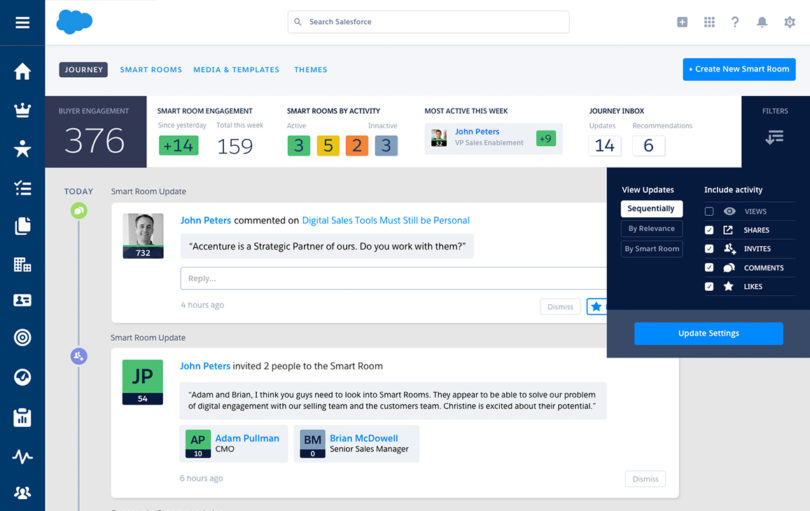Select By Relevance view updates option

coord(651,228)
